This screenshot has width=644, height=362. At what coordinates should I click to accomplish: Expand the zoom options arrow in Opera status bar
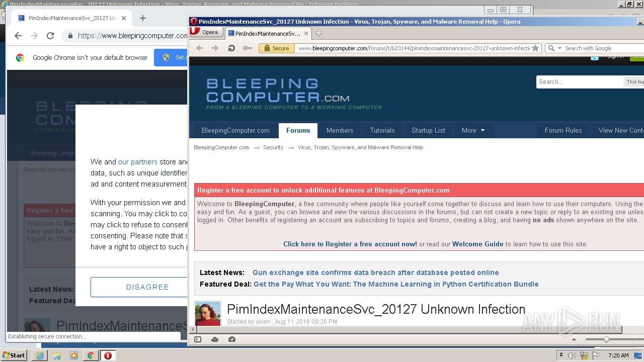574,339
